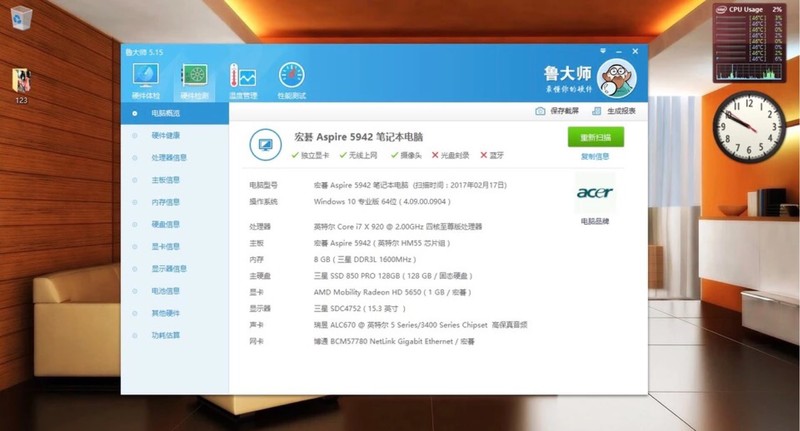The image size is (800, 431).
Task: Click the 生成报表 report icon
Action: [596, 111]
